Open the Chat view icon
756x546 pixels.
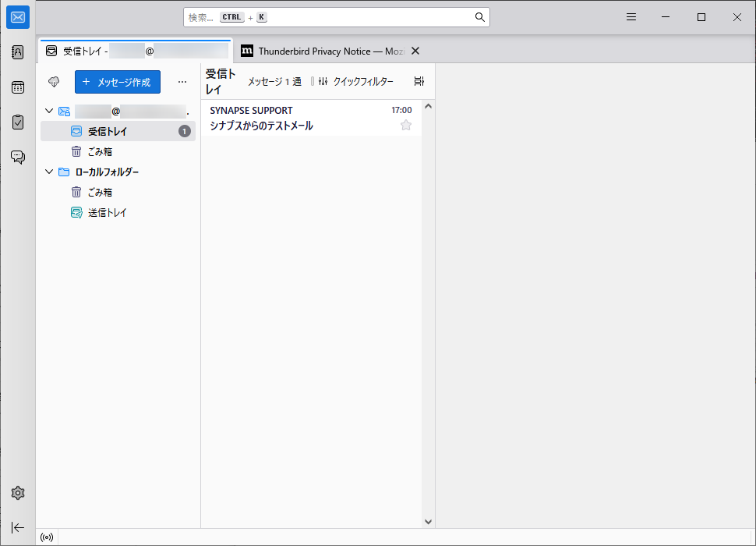[x=18, y=157]
